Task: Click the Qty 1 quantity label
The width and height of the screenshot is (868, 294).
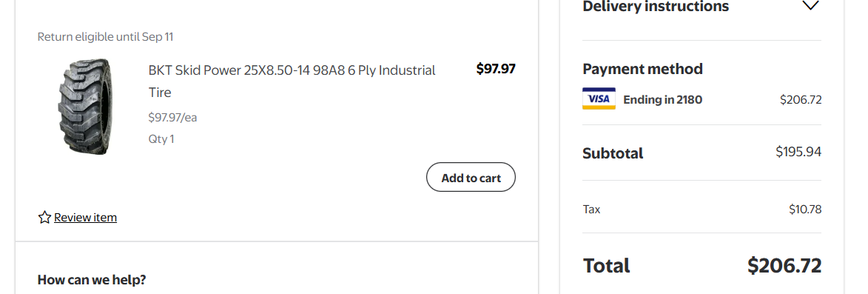Action: pos(161,139)
